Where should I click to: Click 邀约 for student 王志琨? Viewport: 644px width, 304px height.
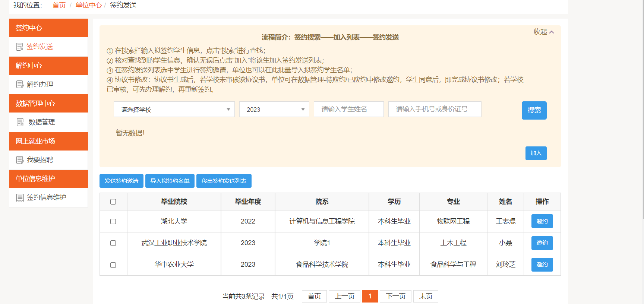542,221
